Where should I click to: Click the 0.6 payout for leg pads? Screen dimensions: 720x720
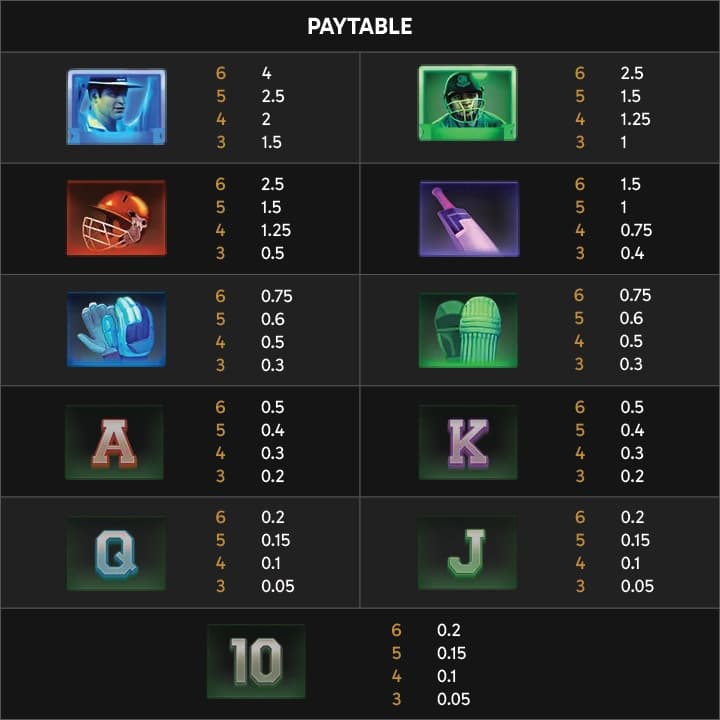[x=631, y=318]
